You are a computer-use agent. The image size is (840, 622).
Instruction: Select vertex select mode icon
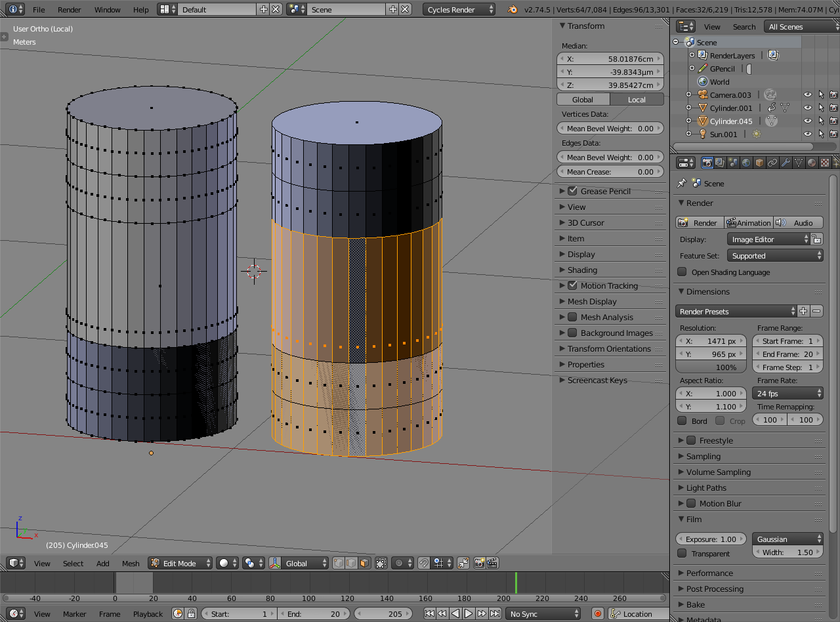click(x=339, y=563)
